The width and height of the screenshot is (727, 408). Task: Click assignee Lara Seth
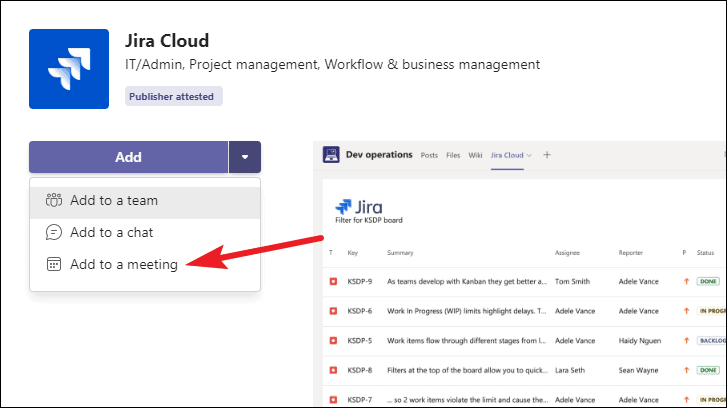click(x=570, y=370)
